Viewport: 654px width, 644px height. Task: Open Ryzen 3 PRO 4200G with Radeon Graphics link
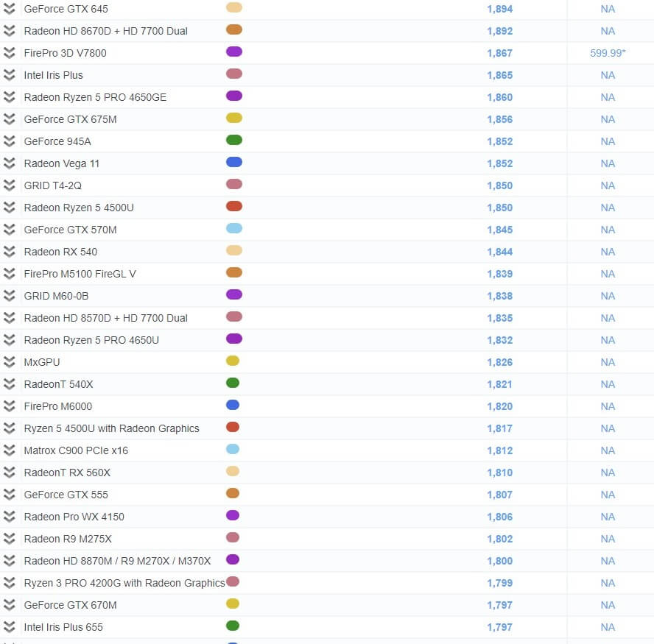click(x=124, y=583)
